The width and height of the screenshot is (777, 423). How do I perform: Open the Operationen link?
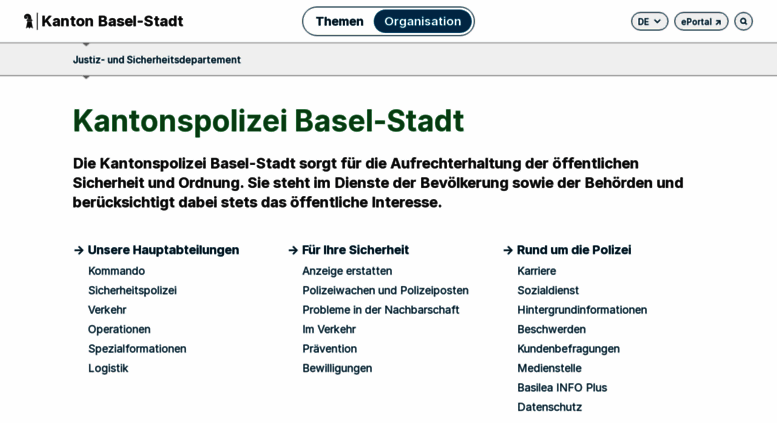(119, 329)
